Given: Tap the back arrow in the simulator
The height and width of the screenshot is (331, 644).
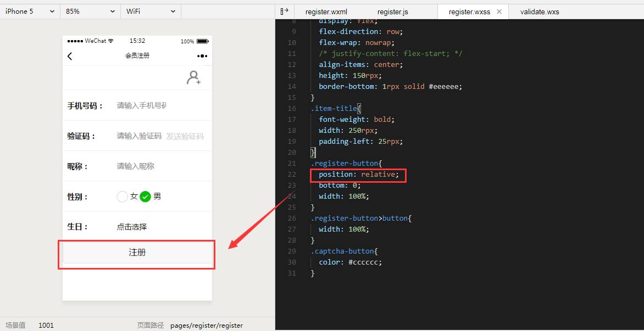Looking at the screenshot, I should point(70,56).
